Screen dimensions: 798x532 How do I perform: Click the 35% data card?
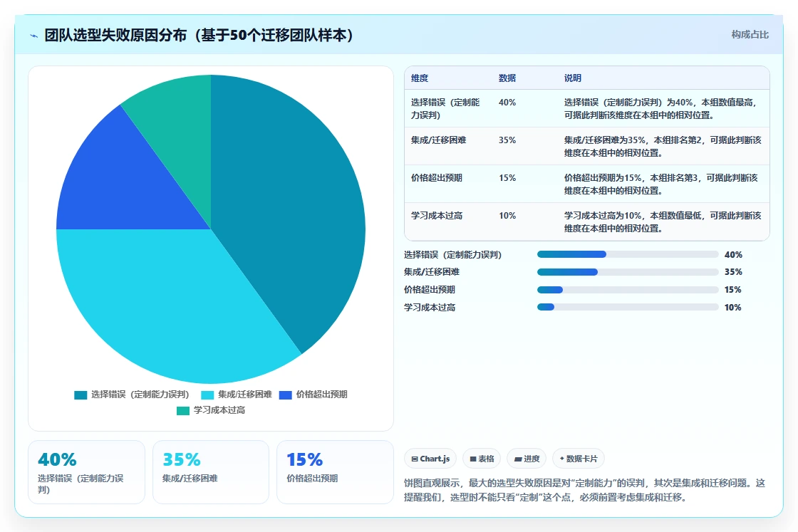coord(211,472)
